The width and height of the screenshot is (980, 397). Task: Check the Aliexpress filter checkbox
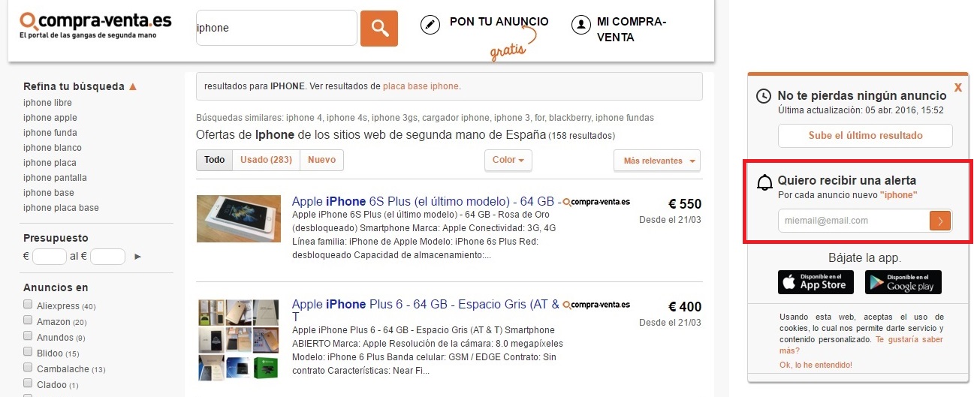(28, 305)
